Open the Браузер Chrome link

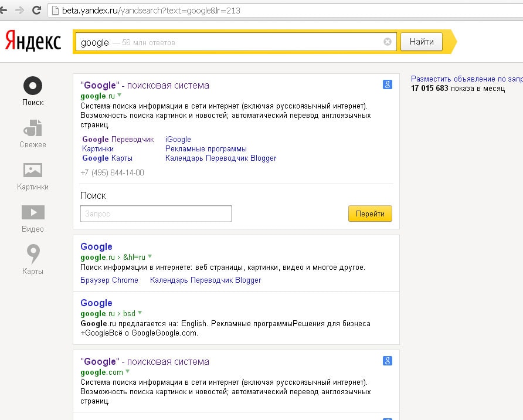[x=109, y=280]
